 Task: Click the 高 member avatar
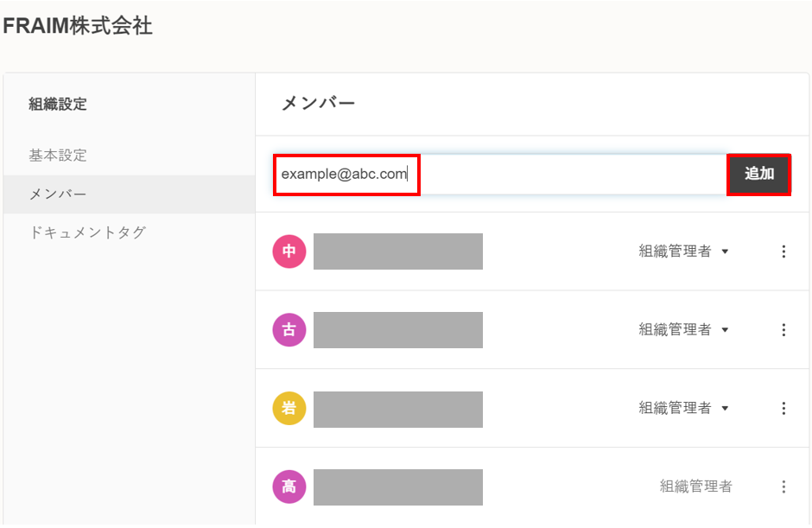[x=289, y=487]
